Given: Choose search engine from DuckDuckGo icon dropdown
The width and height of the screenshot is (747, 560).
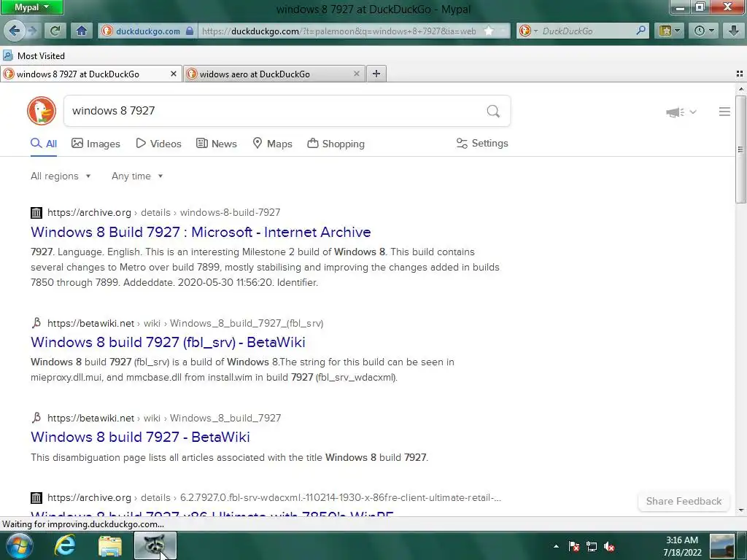Looking at the screenshot, I should pyautogui.click(x=528, y=31).
